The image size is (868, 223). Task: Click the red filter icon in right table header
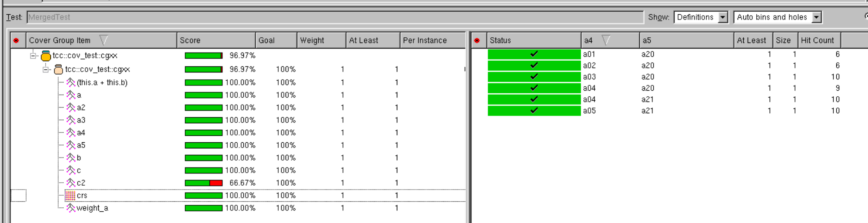477,40
